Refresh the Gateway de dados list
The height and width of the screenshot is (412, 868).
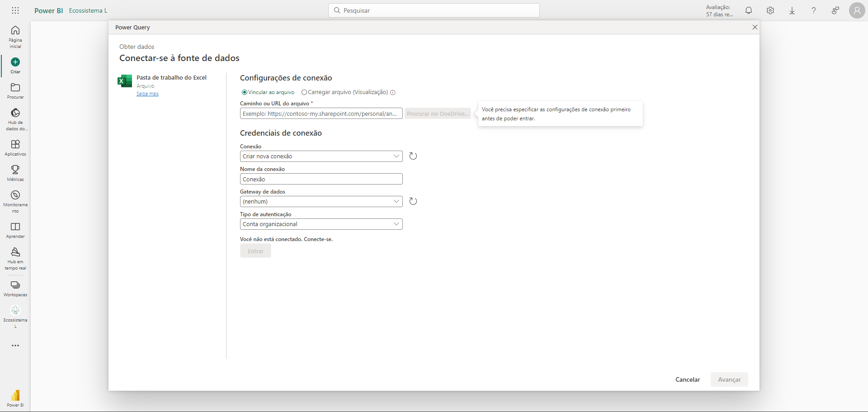pos(413,201)
